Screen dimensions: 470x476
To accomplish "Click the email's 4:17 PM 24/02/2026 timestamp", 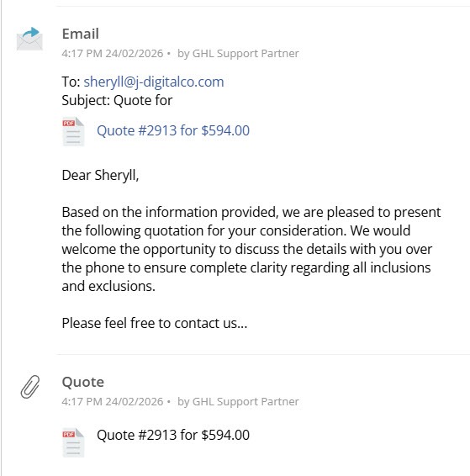I will click(x=113, y=54).
